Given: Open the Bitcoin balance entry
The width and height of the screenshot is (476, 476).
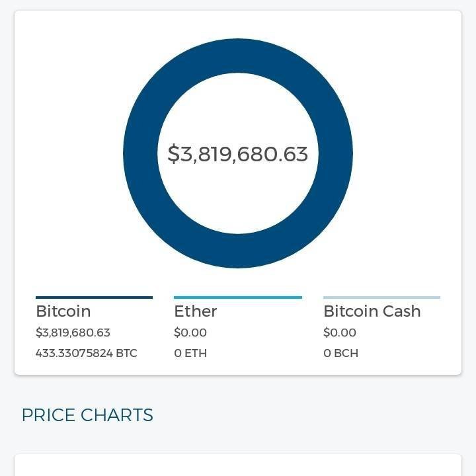Looking at the screenshot, I should pos(94,327).
